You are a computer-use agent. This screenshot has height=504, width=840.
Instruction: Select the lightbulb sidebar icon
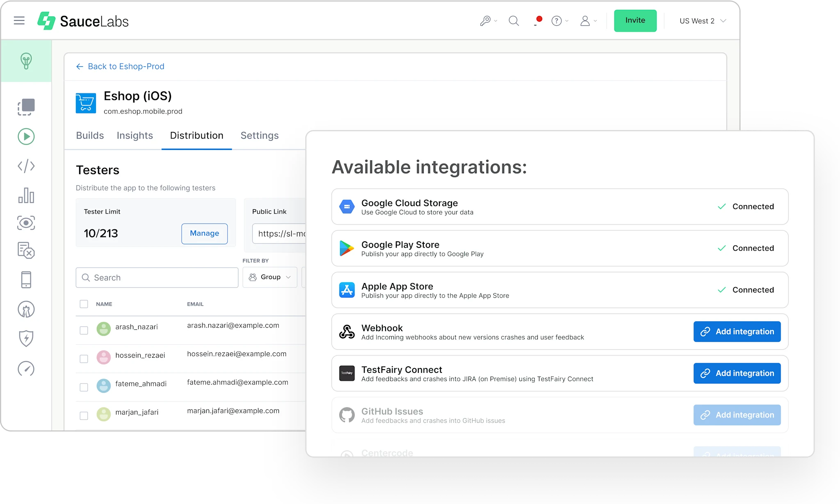(x=26, y=61)
